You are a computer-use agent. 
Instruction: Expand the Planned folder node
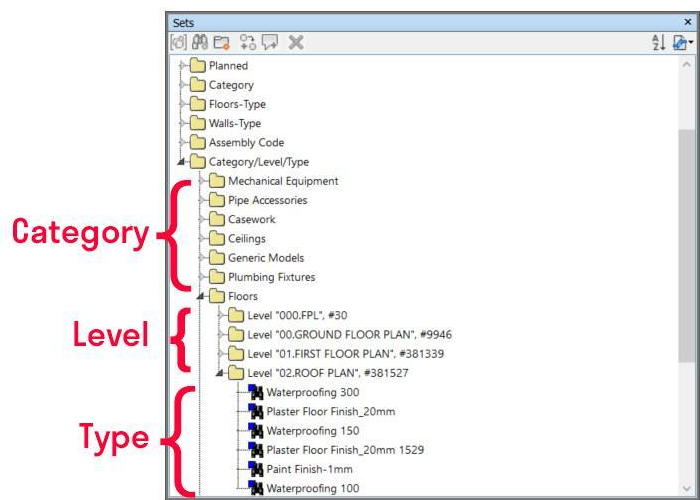182,66
